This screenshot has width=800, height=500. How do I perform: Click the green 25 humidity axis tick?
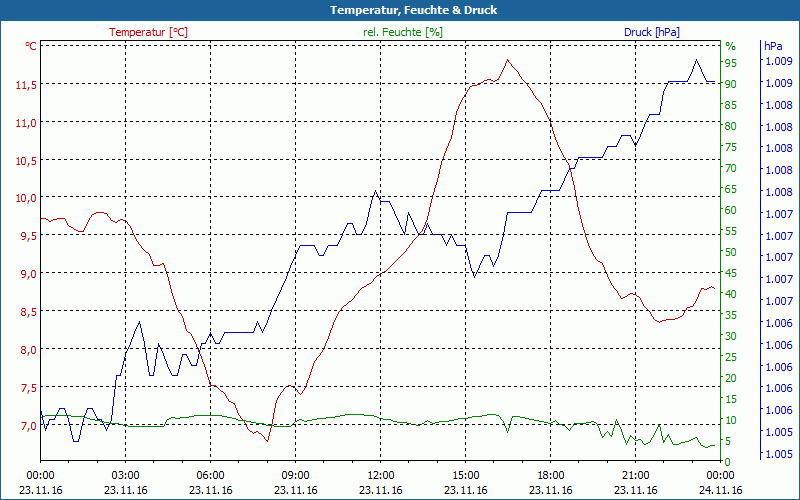(x=731, y=357)
